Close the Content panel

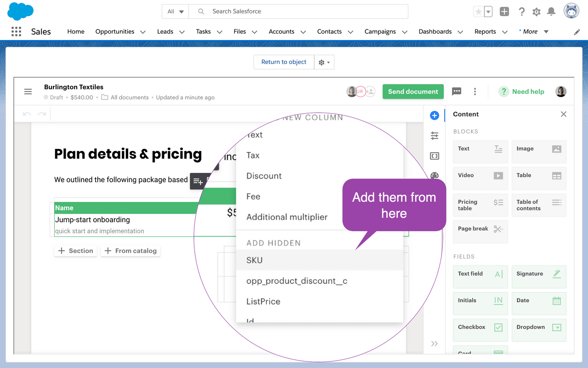click(564, 114)
